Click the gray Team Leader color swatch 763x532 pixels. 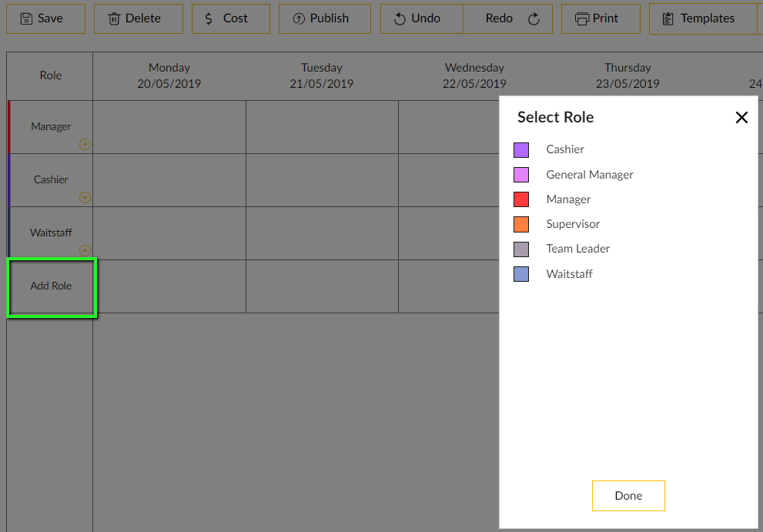pyautogui.click(x=523, y=249)
